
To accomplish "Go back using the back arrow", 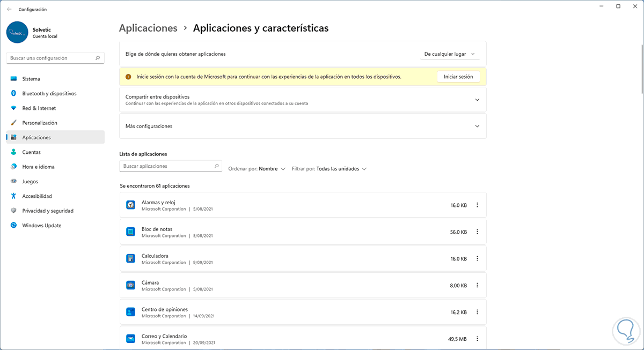I will [x=9, y=9].
